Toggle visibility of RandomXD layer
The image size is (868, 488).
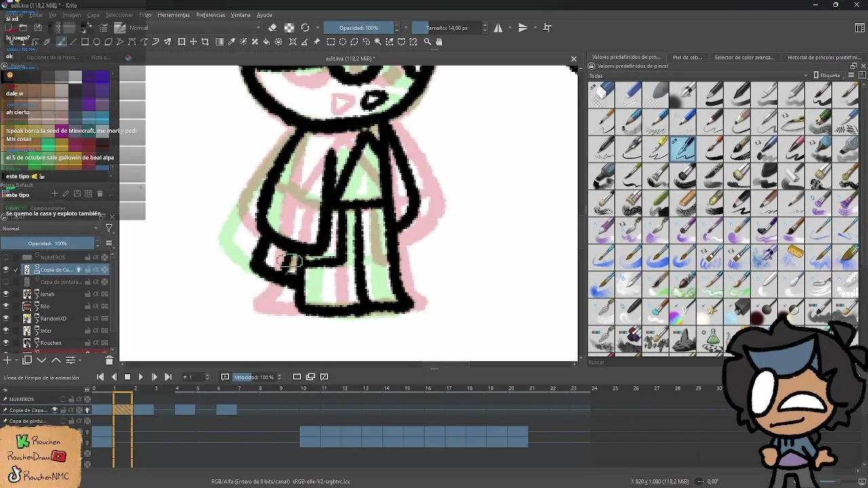[6, 319]
